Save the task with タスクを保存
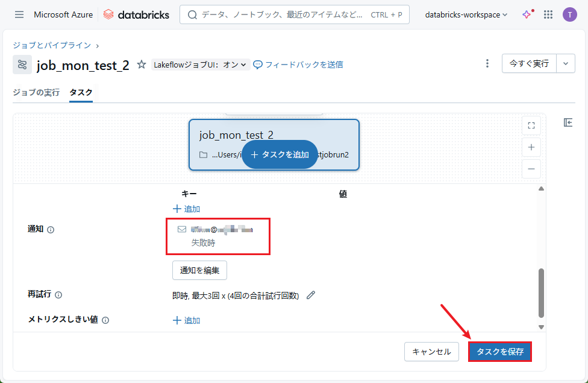The image size is (588, 383). tap(500, 352)
